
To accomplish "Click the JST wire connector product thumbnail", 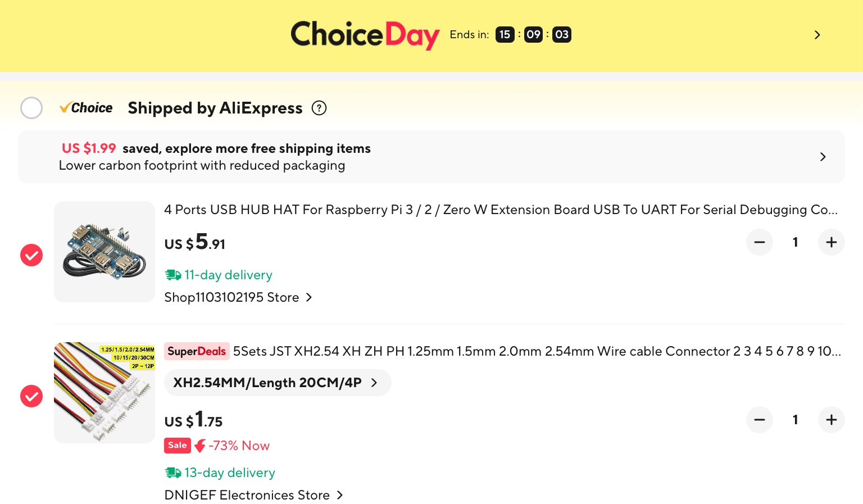I will [105, 392].
